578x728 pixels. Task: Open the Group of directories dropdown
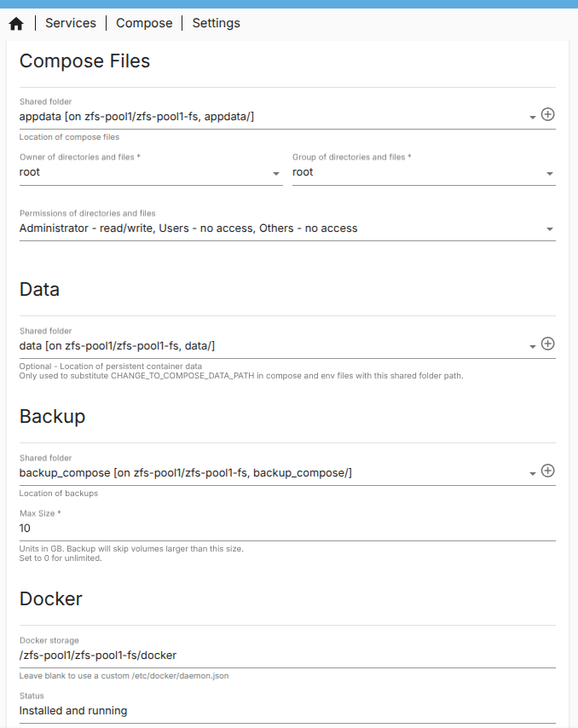550,173
